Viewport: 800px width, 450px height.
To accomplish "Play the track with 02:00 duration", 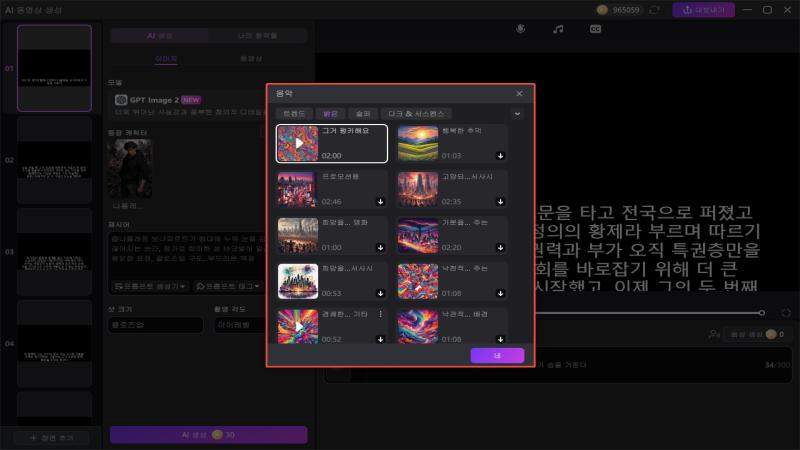I will [298, 143].
